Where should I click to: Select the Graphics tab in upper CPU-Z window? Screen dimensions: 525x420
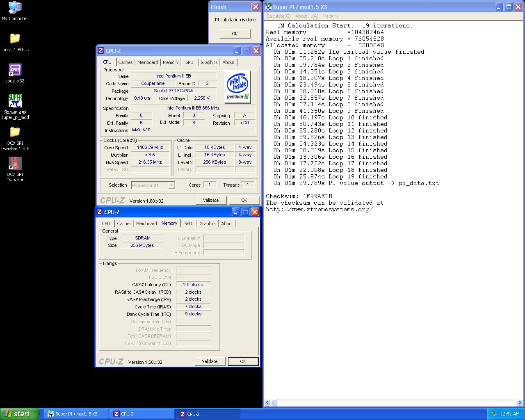[x=209, y=62]
